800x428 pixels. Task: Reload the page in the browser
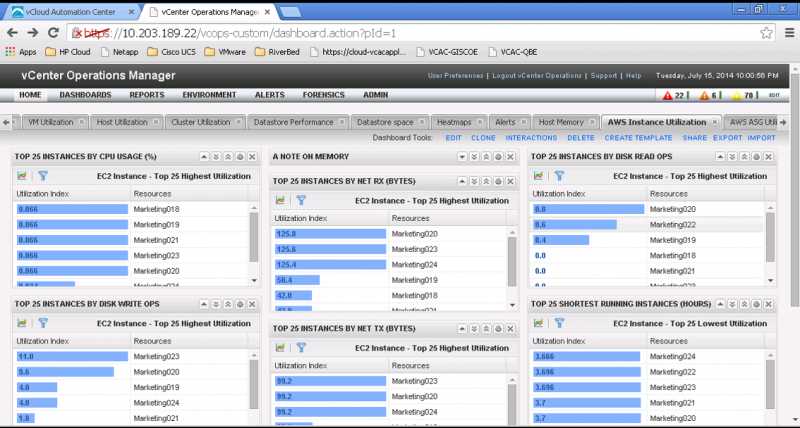(53, 33)
